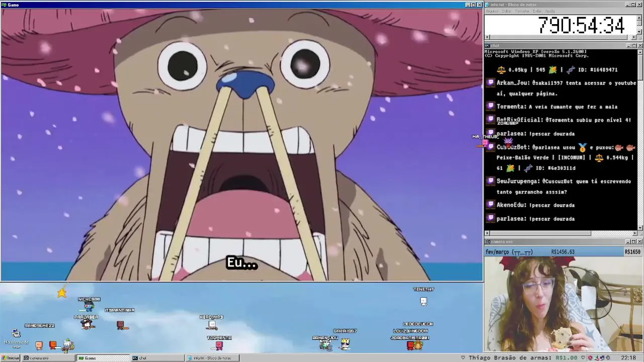Switch to the chat taskbar button
The height and width of the screenshot is (362, 644).
157,358
